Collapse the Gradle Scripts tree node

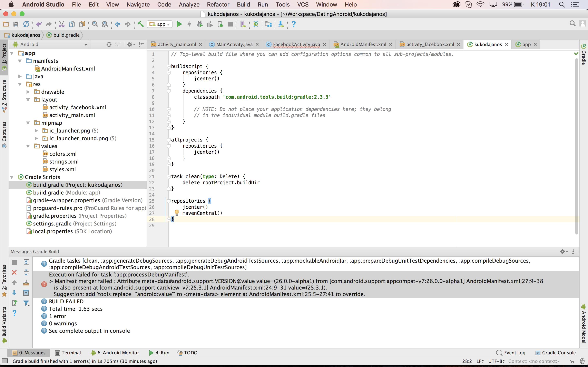point(12,177)
